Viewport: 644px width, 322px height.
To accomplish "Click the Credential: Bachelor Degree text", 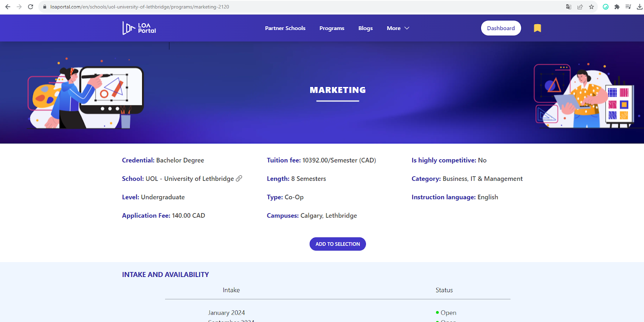I will pos(163,160).
